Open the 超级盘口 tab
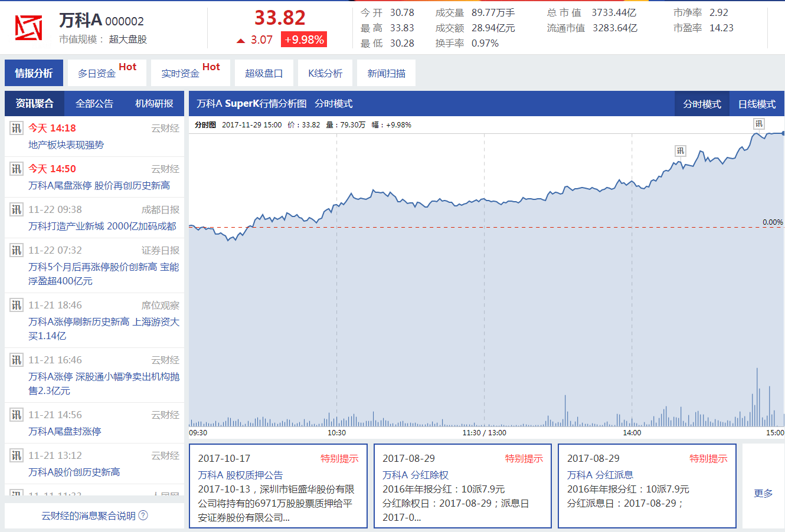The width and height of the screenshot is (785, 532). click(264, 73)
